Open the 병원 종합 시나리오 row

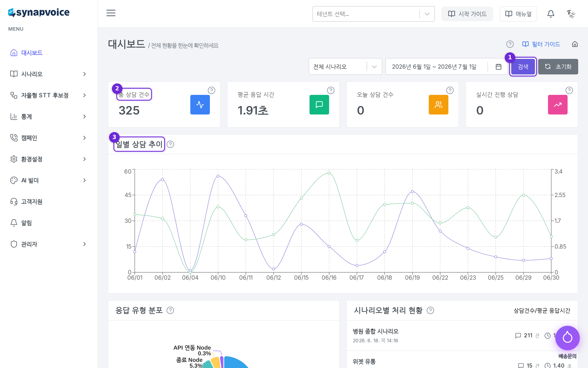(462, 335)
